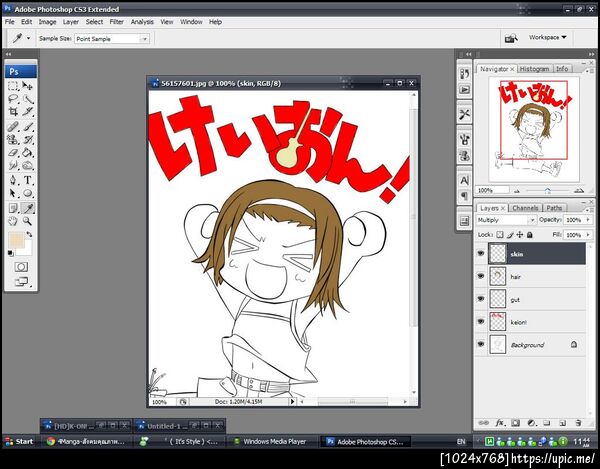Toggle lock position
Screen dimensions: 600x469
520,234
